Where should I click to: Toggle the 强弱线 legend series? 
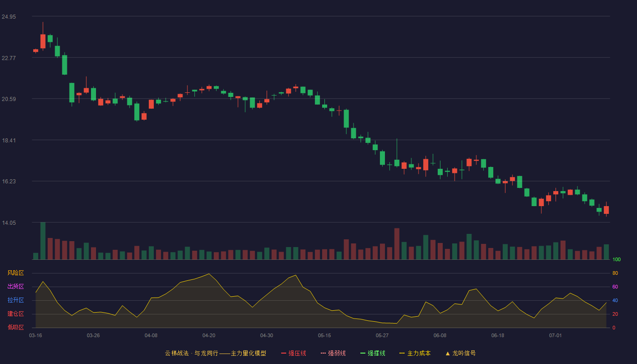coord(333,353)
